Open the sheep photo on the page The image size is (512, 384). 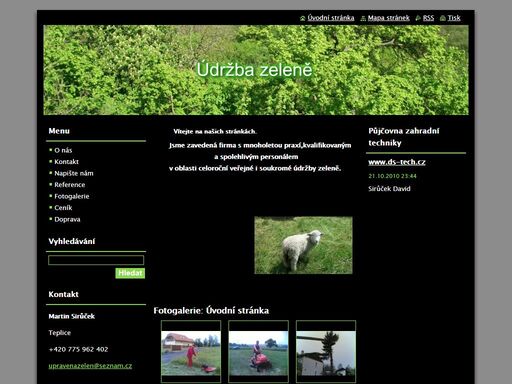tap(303, 245)
